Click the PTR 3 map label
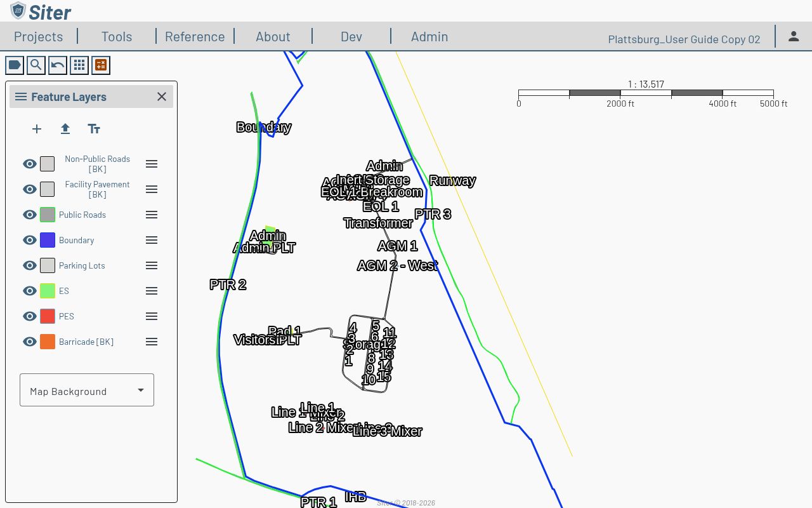This screenshot has height=508, width=812. point(433,214)
